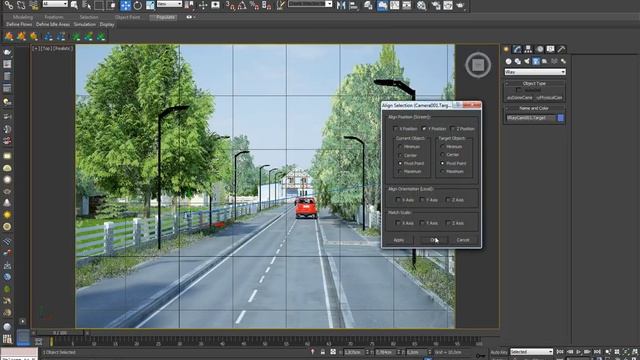The image size is (640, 360).
Task: Click the ViewCube in the viewport
Action: [x=478, y=64]
